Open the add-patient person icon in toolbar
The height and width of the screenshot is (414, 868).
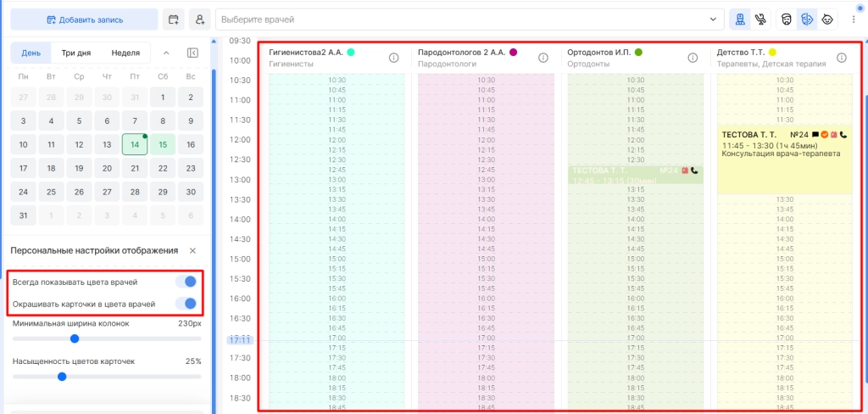coord(200,20)
